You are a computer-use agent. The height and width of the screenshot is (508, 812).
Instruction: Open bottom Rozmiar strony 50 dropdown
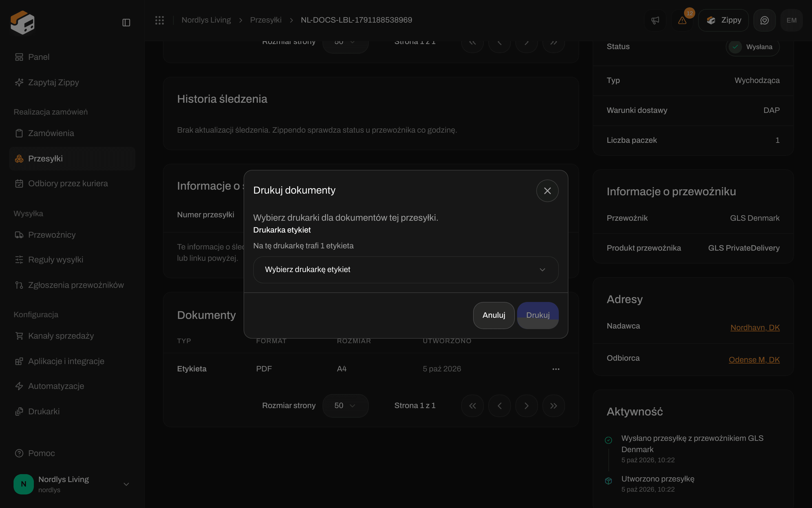pos(345,406)
